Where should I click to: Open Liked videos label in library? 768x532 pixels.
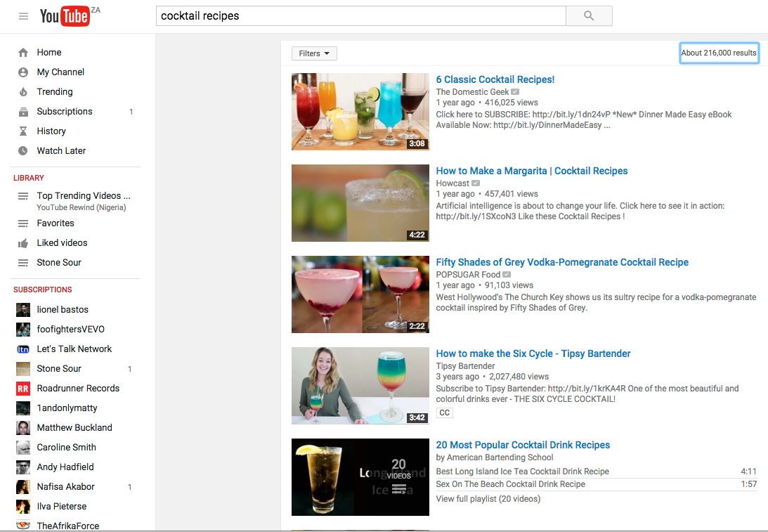62,242
